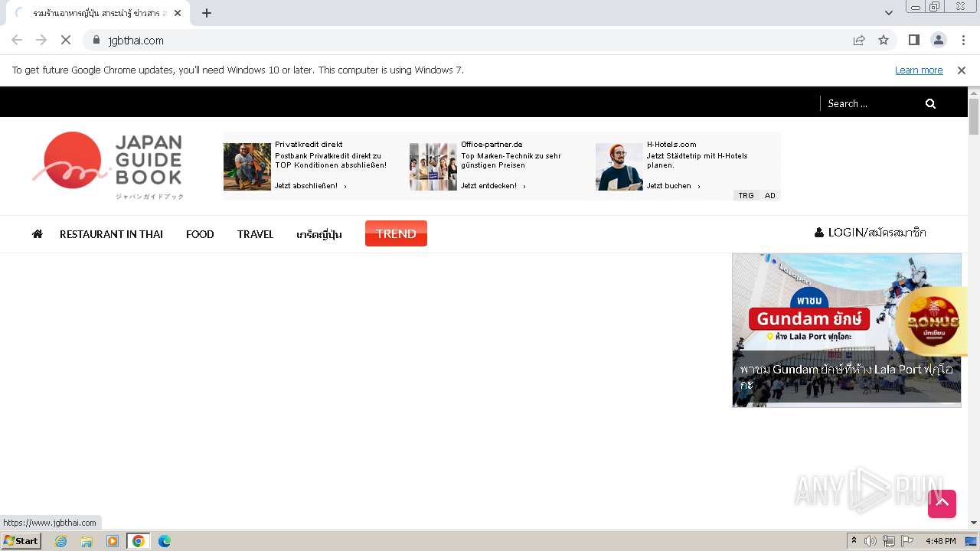
Task: Click the address bar URL
Action: (136, 41)
